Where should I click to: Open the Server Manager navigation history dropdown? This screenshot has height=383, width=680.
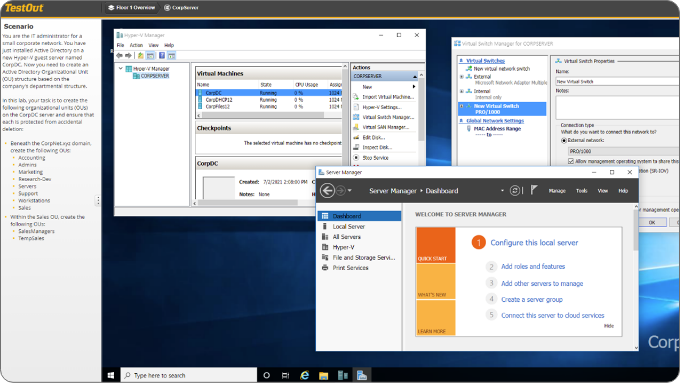(350, 190)
